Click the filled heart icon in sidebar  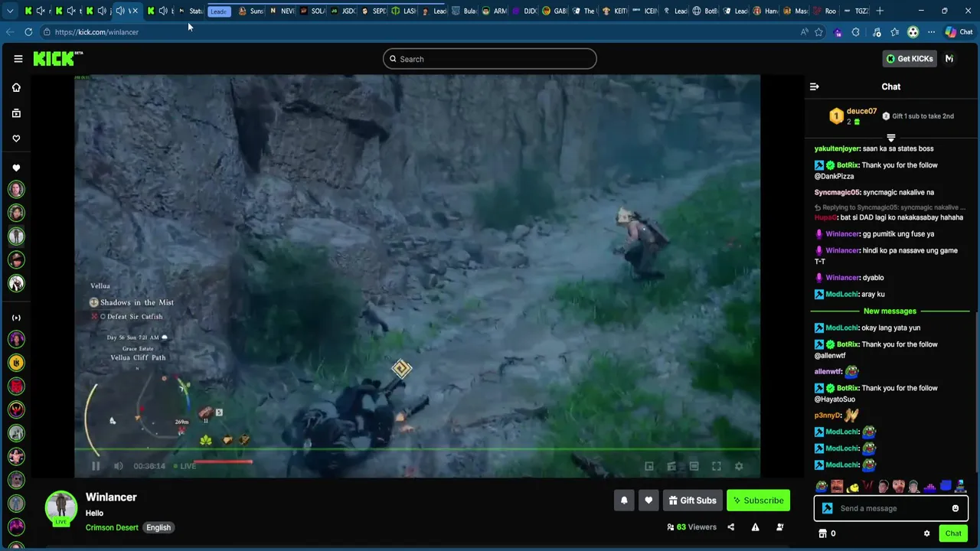point(16,168)
